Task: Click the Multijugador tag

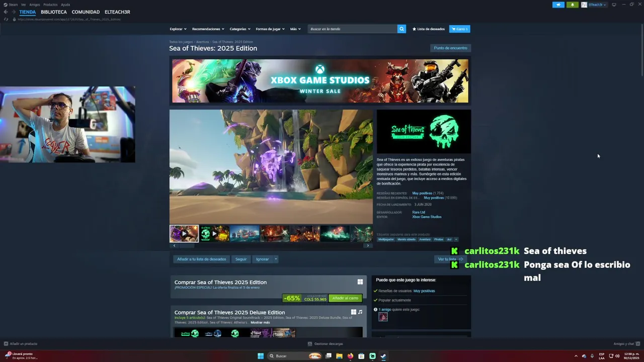Action: click(x=386, y=239)
